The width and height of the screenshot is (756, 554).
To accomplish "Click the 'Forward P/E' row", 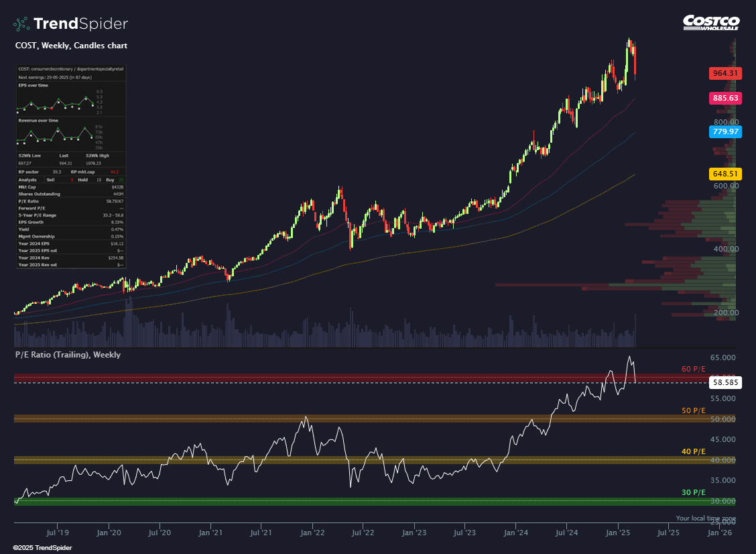I will pyautogui.click(x=71, y=208).
